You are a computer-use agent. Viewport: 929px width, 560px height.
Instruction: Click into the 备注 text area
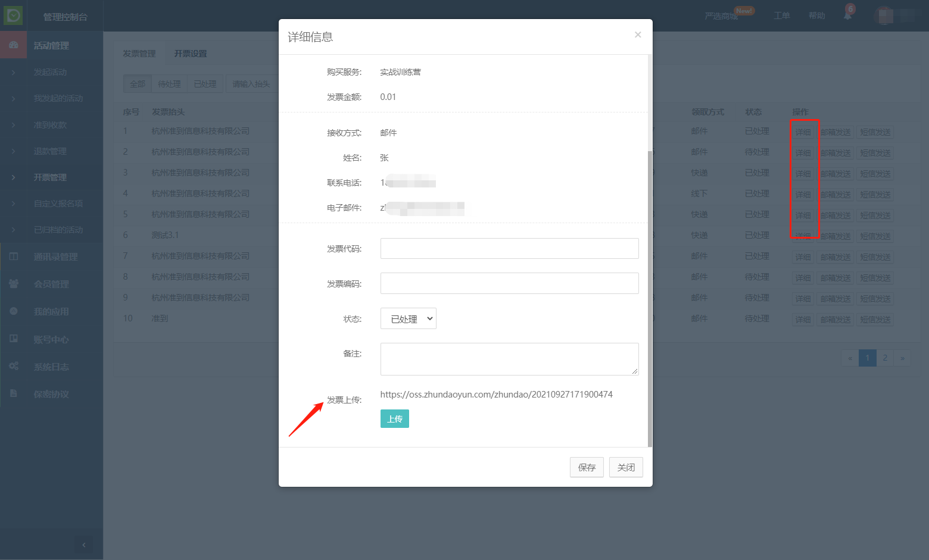click(509, 359)
